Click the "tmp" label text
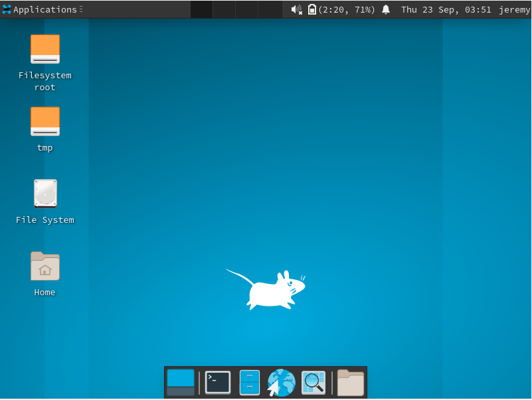This screenshot has width=532, height=400. point(44,148)
